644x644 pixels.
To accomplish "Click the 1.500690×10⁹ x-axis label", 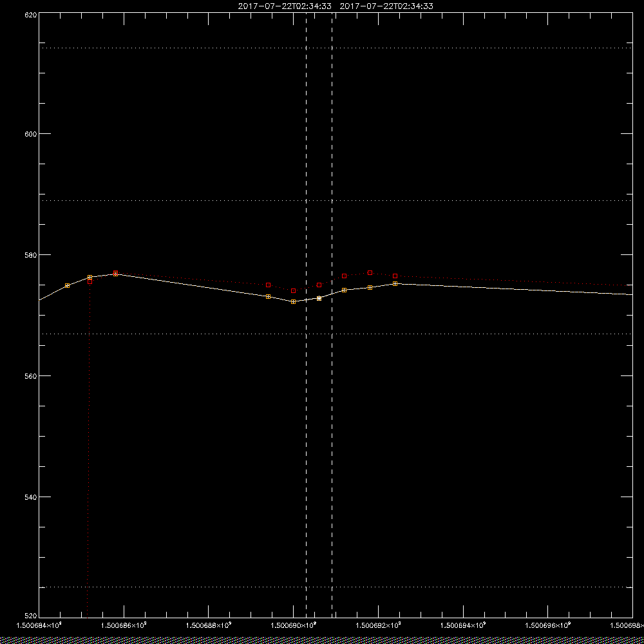I will [294, 625].
